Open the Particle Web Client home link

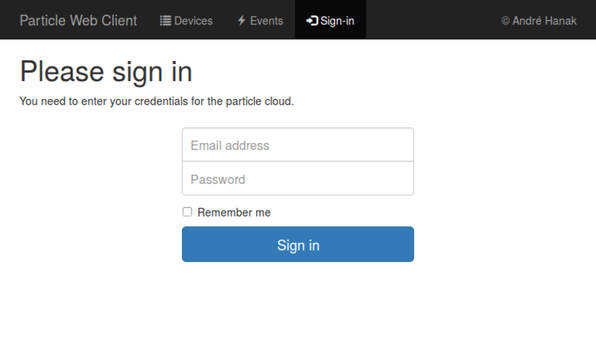pyautogui.click(x=78, y=20)
